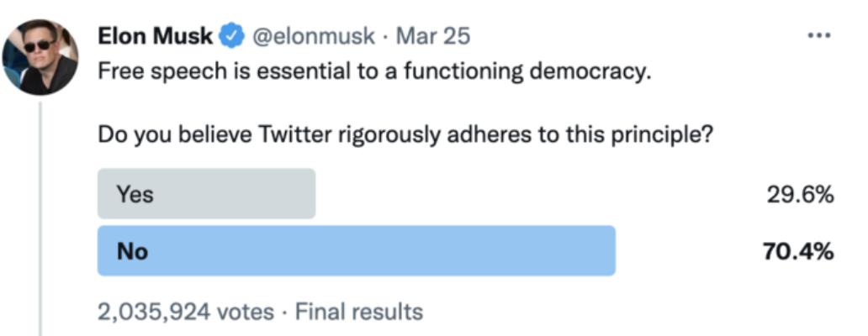
Task: Click the @elonmusk handle
Action: (314, 36)
